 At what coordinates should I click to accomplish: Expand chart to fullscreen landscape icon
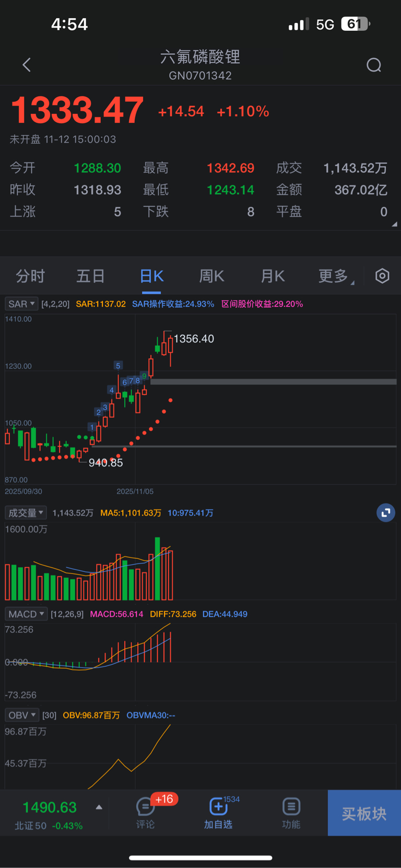386,513
